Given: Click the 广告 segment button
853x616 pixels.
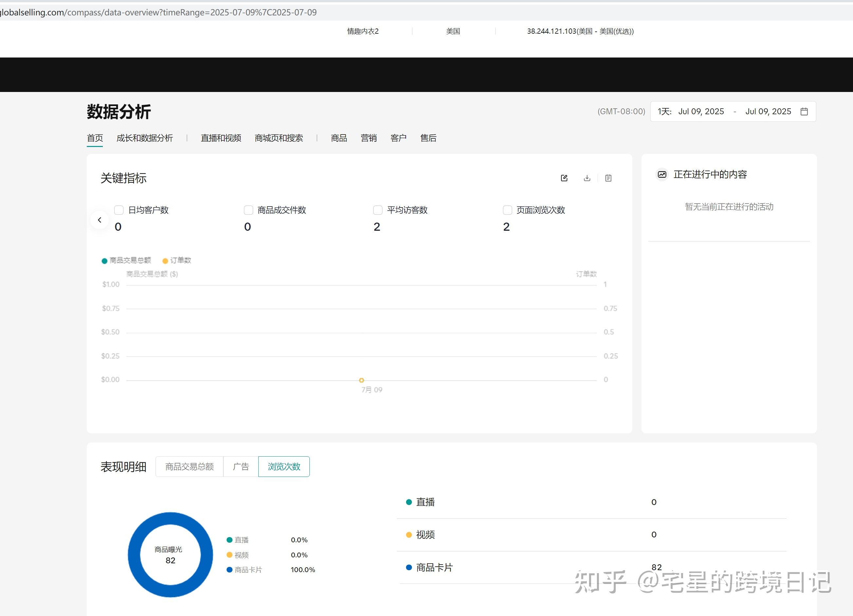Looking at the screenshot, I should [x=241, y=467].
